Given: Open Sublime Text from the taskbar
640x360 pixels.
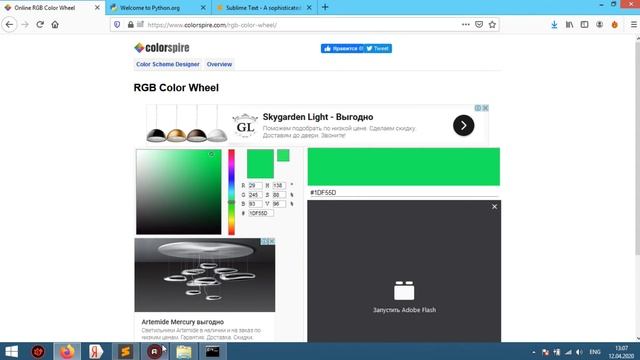Looking at the screenshot, I should tap(125, 351).
